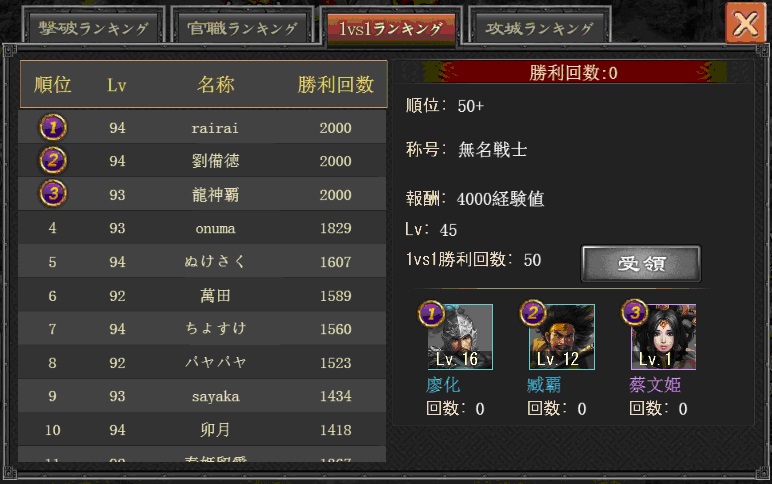Switch to the 攻城ランキング tab
Screen dimensions: 772x484
coord(539,28)
